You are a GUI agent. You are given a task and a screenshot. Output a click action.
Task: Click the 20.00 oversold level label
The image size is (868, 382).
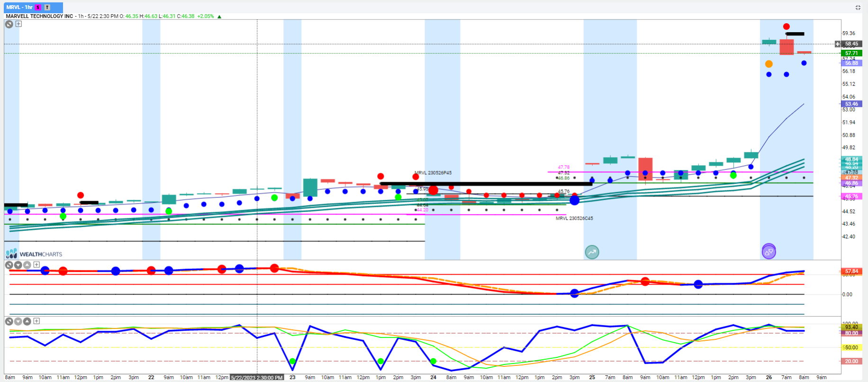(x=851, y=361)
